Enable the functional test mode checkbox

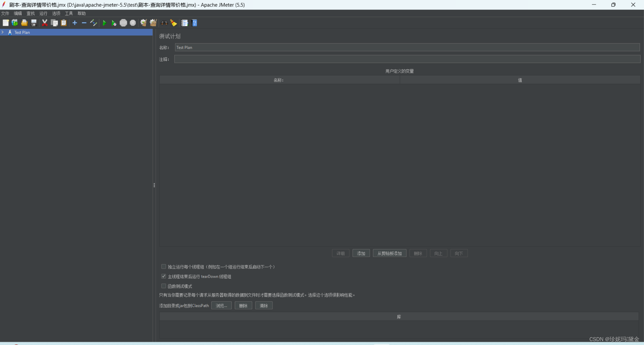(164, 286)
